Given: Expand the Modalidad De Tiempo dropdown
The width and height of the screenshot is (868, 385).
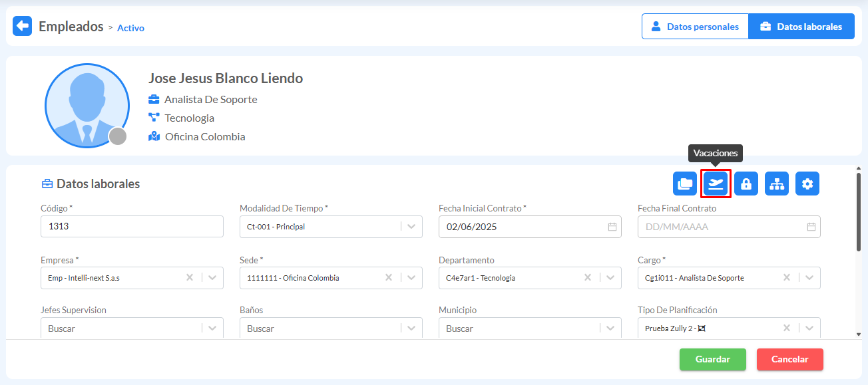Looking at the screenshot, I should click(x=412, y=227).
